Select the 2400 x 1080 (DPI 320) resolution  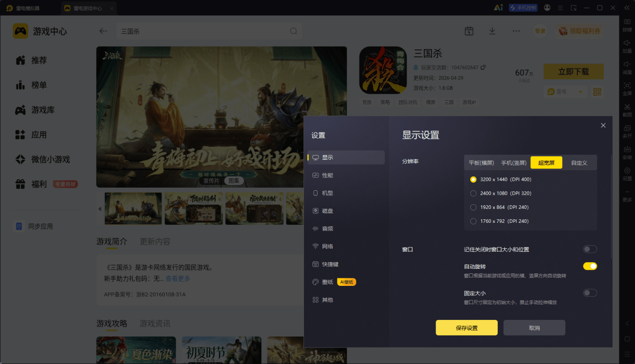click(473, 193)
